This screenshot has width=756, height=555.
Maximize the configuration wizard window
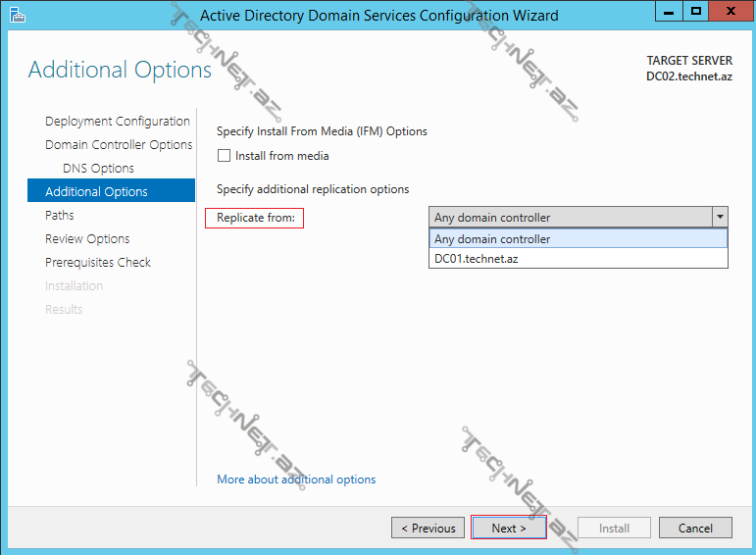click(x=696, y=12)
